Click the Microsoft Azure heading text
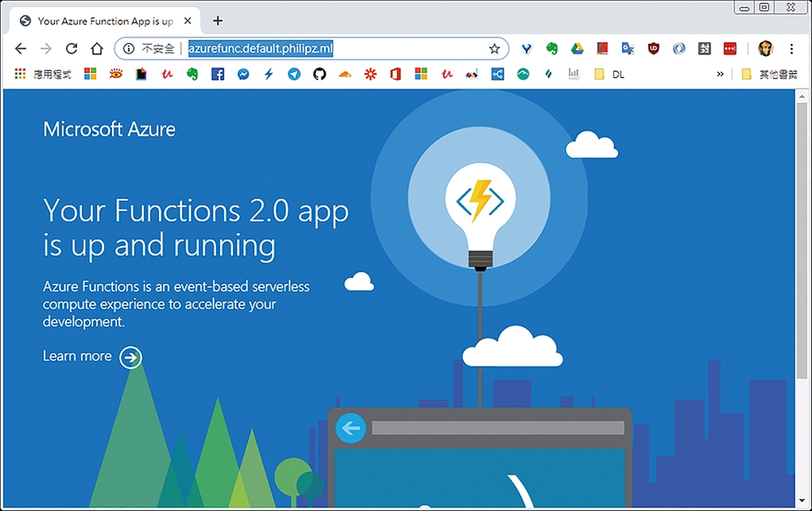 pos(110,129)
